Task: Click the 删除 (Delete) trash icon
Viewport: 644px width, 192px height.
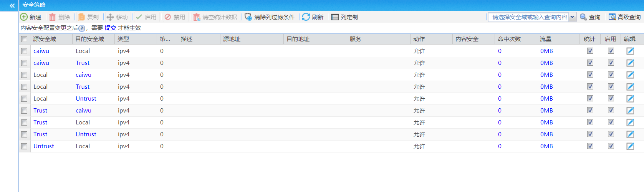Action: 52,17
